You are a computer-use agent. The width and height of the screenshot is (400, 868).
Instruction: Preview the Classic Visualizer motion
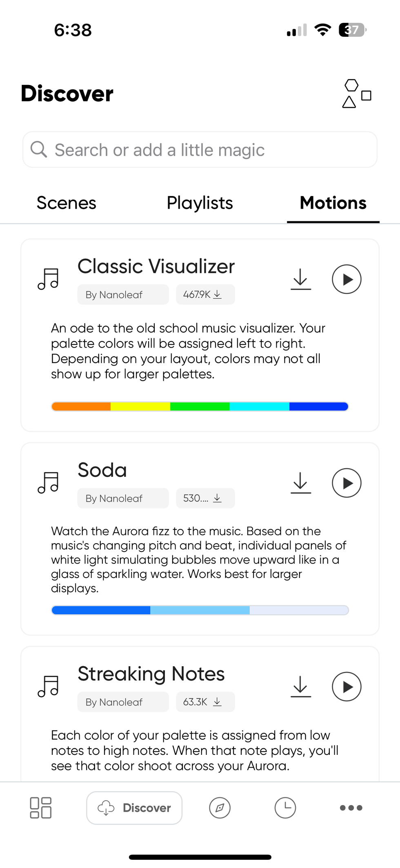click(x=346, y=279)
